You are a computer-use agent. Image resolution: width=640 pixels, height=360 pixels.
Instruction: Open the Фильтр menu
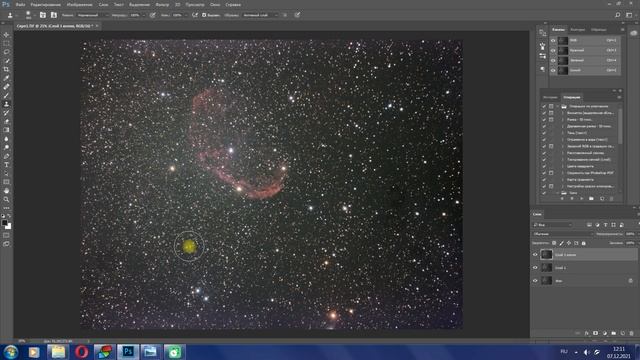(x=162, y=4)
